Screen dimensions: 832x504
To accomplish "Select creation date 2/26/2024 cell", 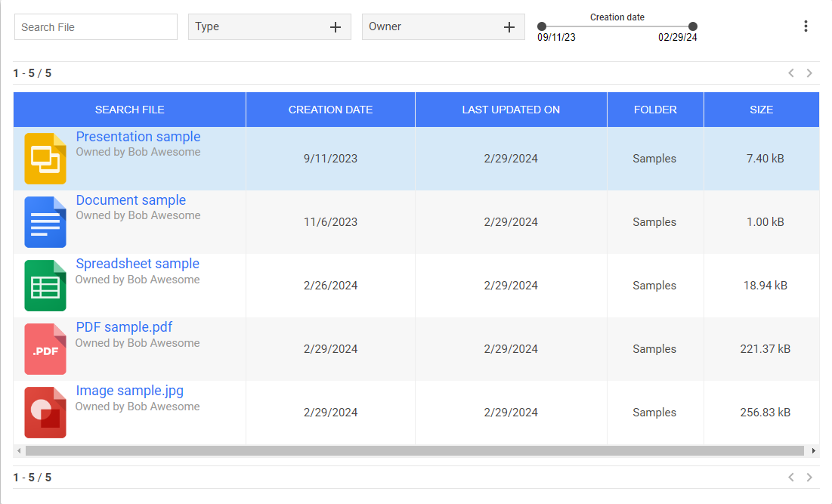I will tap(330, 286).
